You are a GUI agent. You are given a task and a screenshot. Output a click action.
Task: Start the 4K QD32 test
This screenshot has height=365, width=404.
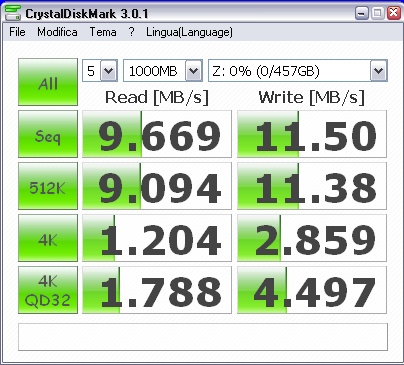pyautogui.click(x=48, y=290)
